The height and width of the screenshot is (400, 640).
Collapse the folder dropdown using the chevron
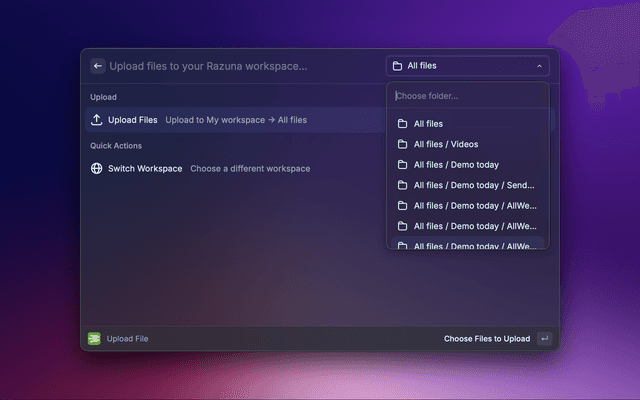[x=539, y=66]
